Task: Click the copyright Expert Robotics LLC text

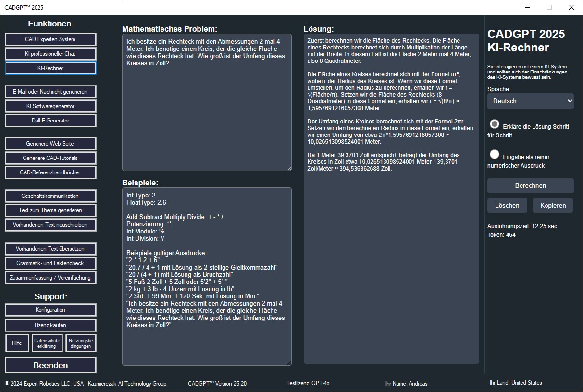Action: pyautogui.click(x=86, y=384)
